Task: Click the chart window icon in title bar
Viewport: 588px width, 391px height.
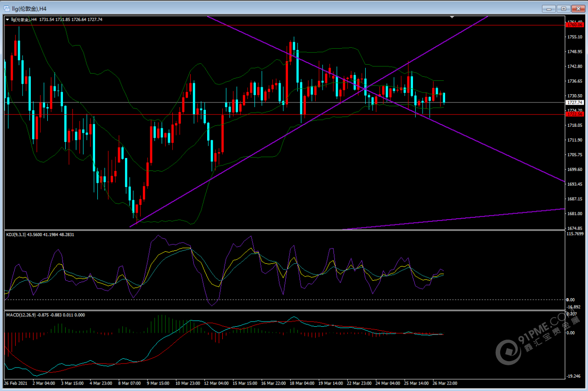Action: tap(7, 8)
